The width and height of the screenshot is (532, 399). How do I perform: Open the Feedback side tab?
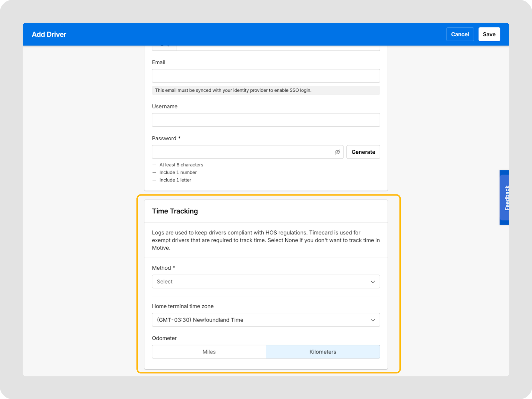(x=504, y=198)
